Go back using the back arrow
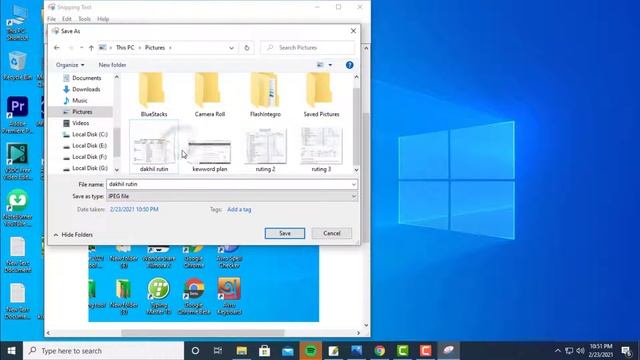 pos(57,48)
